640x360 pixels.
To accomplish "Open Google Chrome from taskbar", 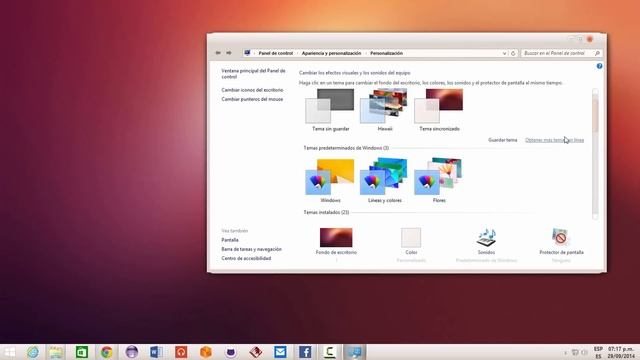I will pos(107,352).
